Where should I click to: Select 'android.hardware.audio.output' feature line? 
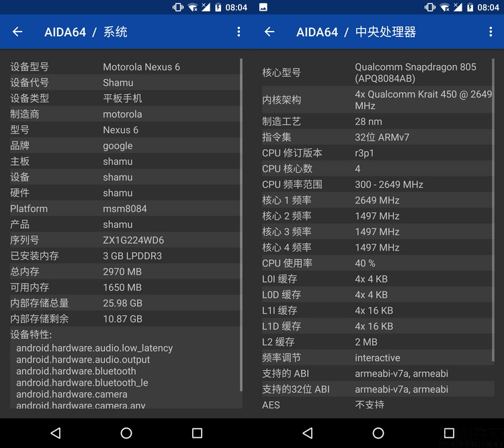tap(83, 359)
